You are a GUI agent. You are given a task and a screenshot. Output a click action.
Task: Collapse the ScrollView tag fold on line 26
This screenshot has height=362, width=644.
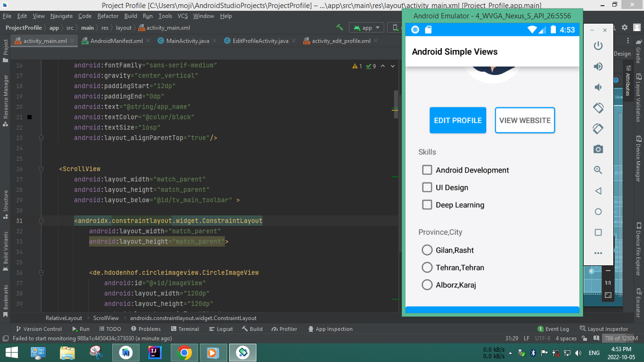coord(41,169)
